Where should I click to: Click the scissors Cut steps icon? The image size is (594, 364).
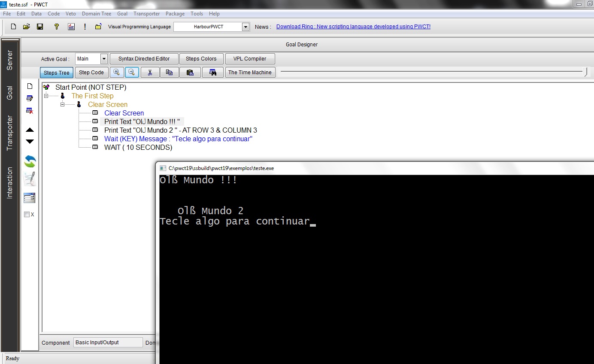(150, 73)
